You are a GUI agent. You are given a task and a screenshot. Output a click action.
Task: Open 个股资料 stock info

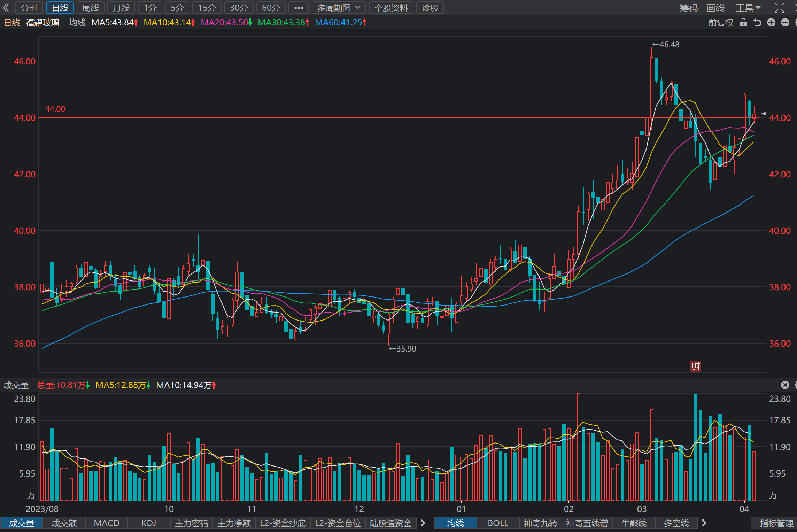click(x=391, y=8)
